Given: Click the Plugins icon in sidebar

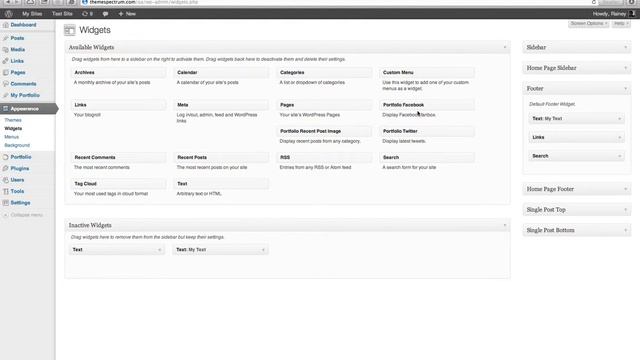Looking at the screenshot, I should click(6, 168).
